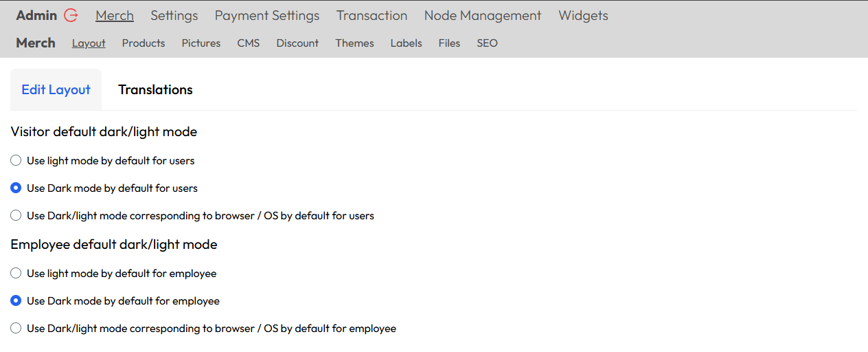868x352 pixels.
Task: Open the Widgets menu
Action: pos(583,15)
